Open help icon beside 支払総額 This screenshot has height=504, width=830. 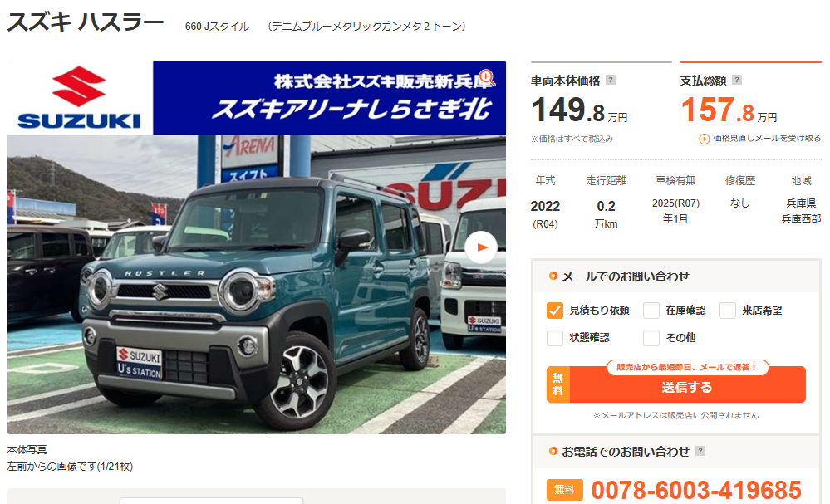coord(737,80)
